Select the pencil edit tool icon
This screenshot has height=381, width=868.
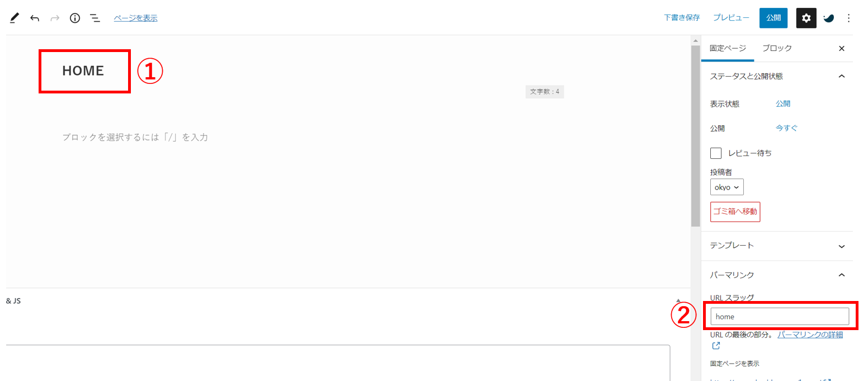point(15,18)
